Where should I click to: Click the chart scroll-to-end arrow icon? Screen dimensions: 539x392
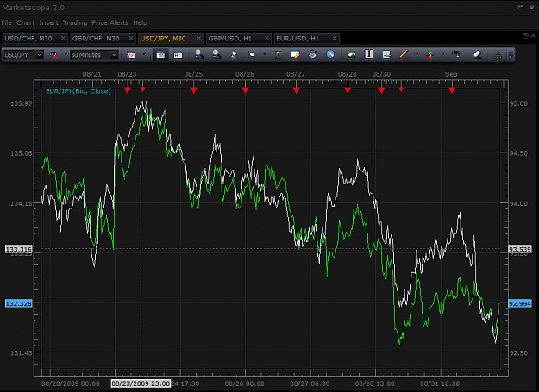point(386,54)
